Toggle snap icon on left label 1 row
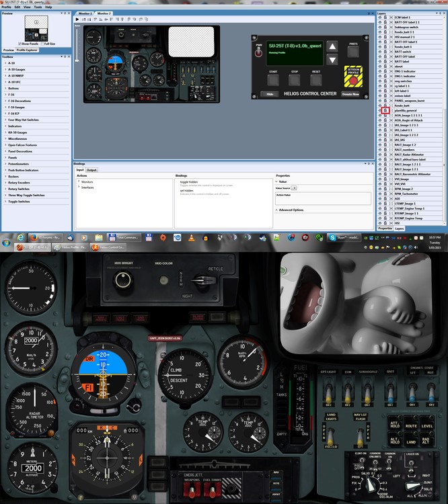 391,91
